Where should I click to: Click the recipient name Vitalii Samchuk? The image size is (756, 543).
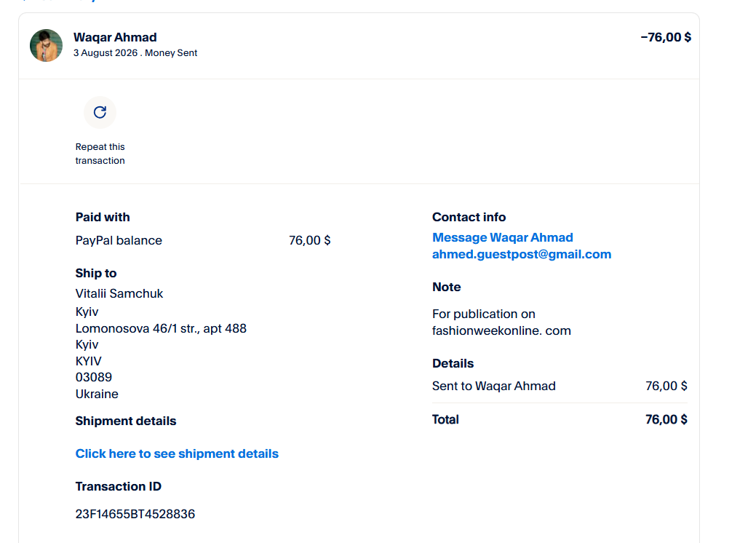(x=119, y=293)
